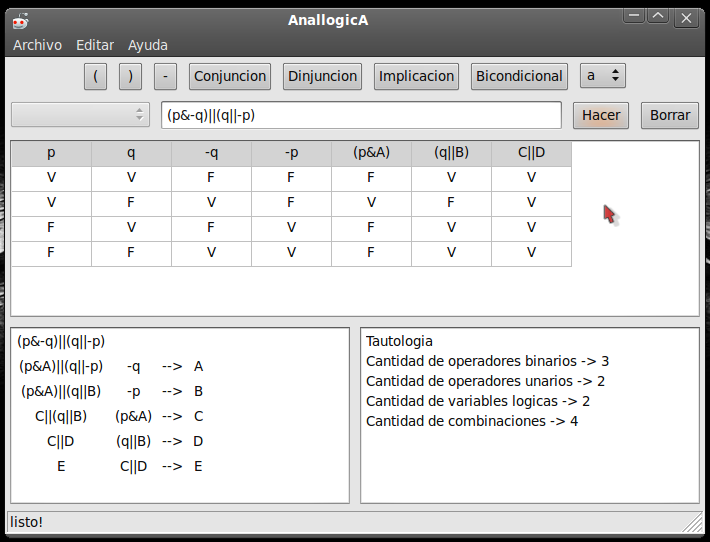Screen dimensions: 710x542
Task: Add a Dinjuncion operator
Action: click(322, 77)
